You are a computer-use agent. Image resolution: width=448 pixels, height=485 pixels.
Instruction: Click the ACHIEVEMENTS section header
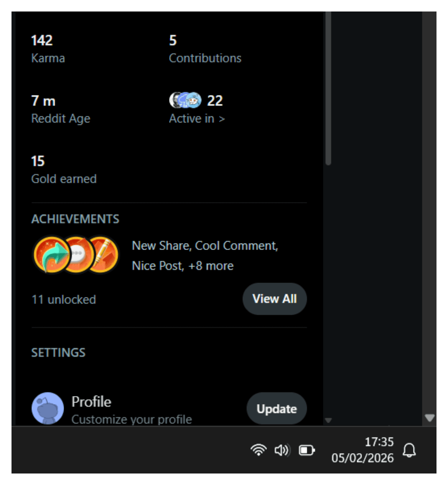(76, 219)
